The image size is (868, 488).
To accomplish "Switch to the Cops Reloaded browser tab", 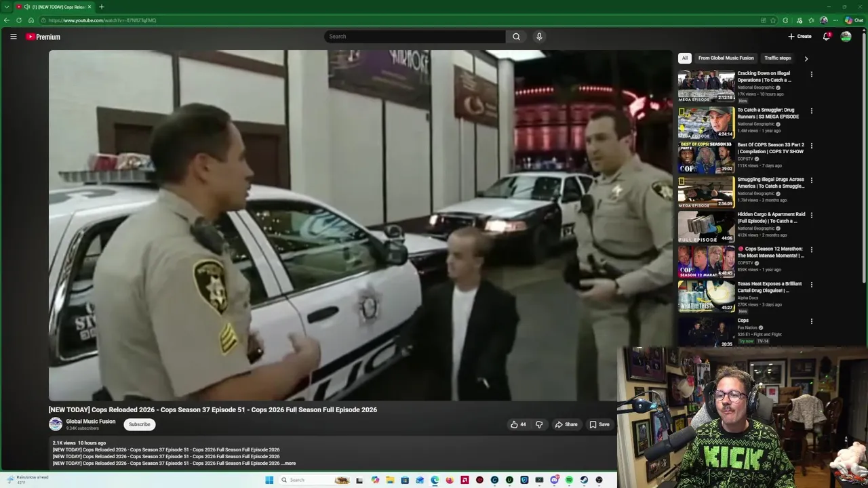I will point(54,7).
